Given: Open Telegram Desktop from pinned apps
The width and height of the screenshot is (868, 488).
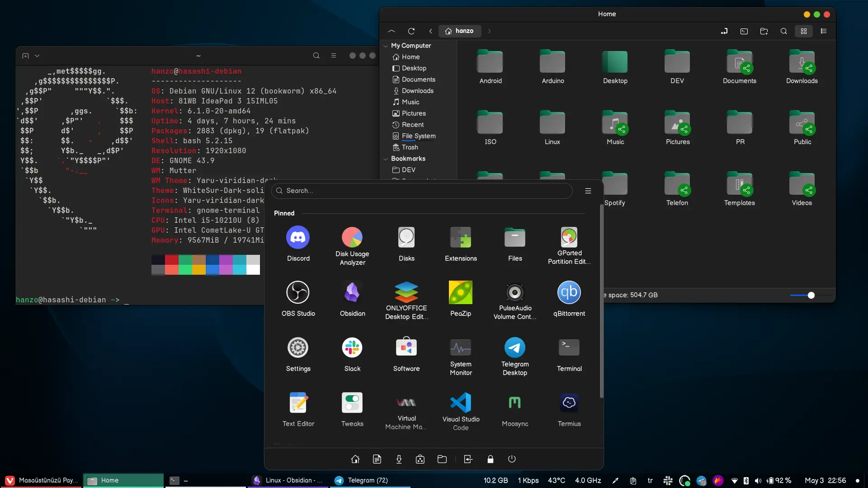Looking at the screenshot, I should pyautogui.click(x=515, y=357).
